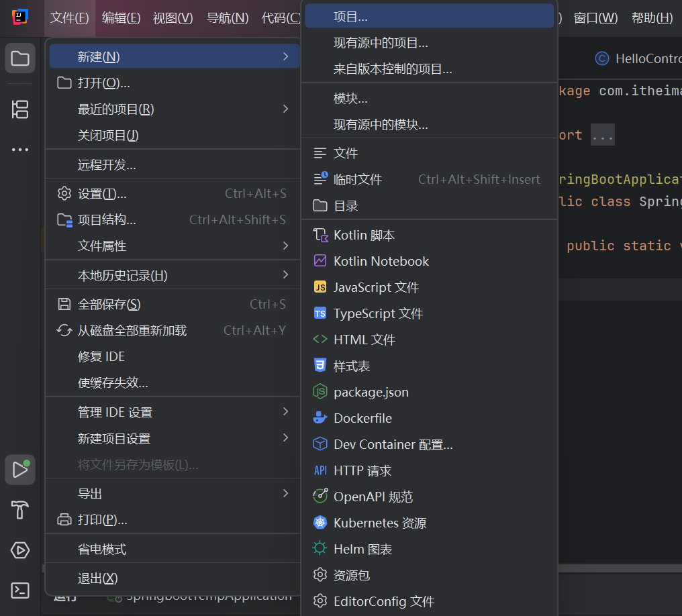Click the gear icon beside 设置(I)

64,193
